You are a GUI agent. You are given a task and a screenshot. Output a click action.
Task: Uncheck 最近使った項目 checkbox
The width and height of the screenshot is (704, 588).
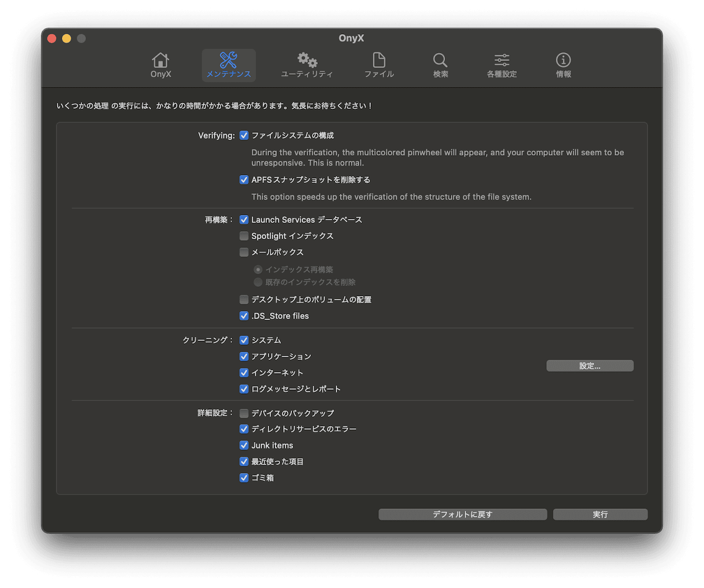pos(244,462)
